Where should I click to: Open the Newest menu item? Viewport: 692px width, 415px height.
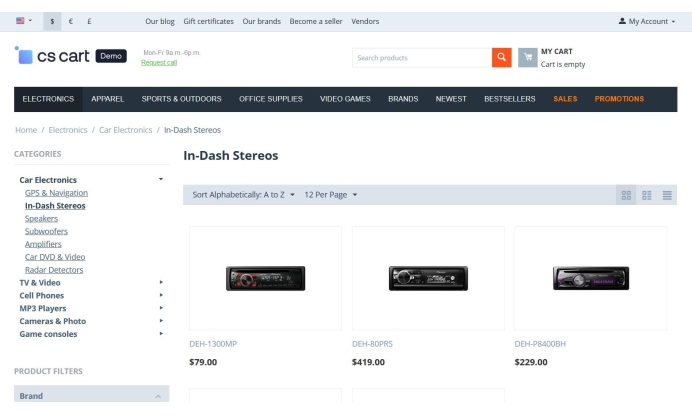451,99
